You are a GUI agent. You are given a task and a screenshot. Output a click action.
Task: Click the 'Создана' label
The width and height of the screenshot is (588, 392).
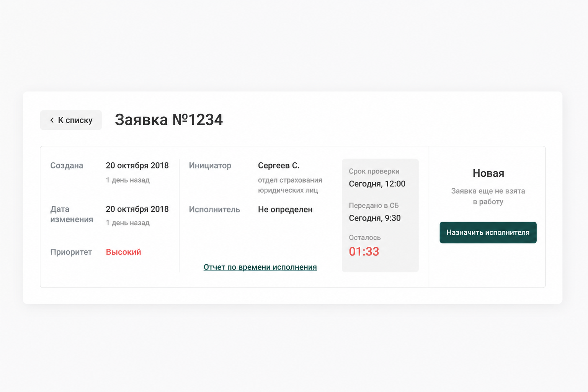pos(67,165)
